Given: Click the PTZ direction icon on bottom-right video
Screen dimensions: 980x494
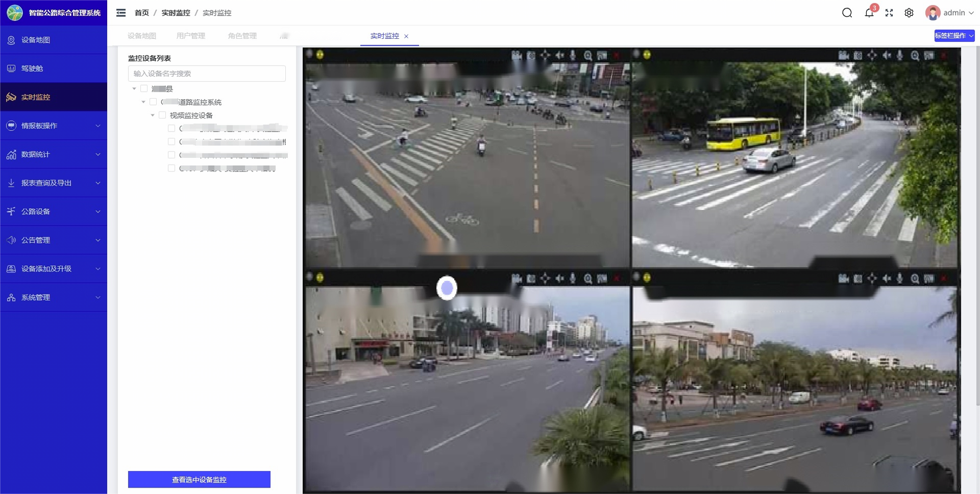Looking at the screenshot, I should (872, 278).
